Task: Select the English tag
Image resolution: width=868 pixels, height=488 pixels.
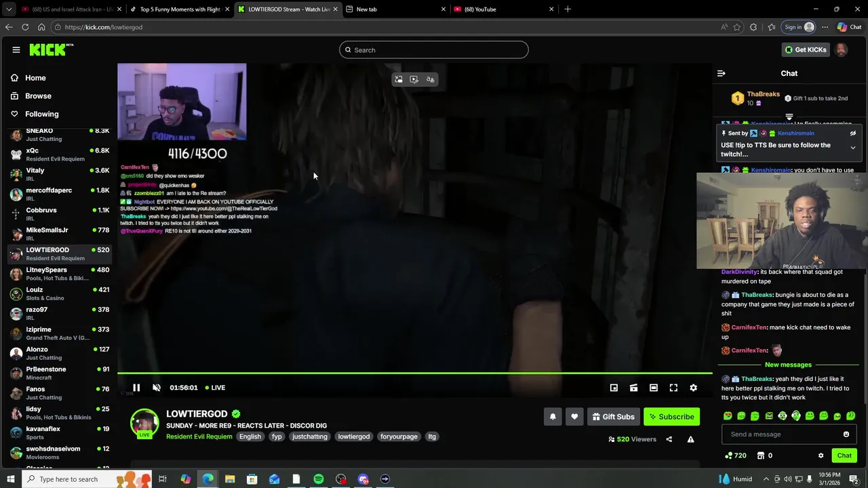Action: tap(250, 436)
